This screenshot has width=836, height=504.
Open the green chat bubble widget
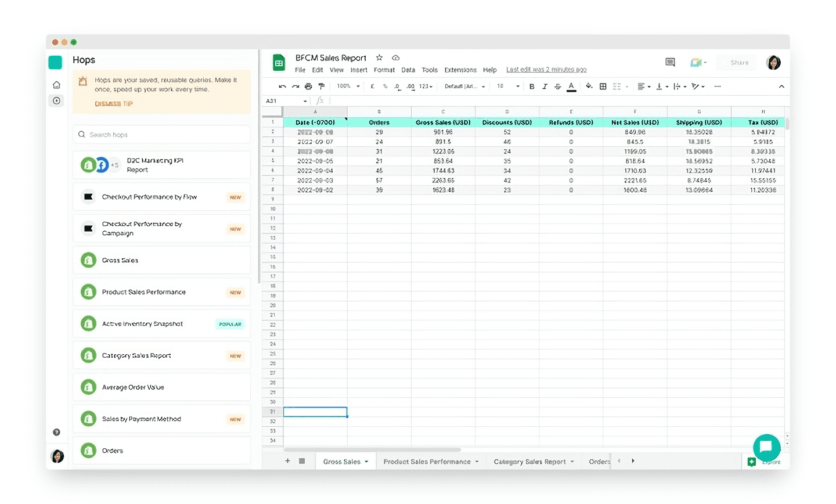(766, 447)
